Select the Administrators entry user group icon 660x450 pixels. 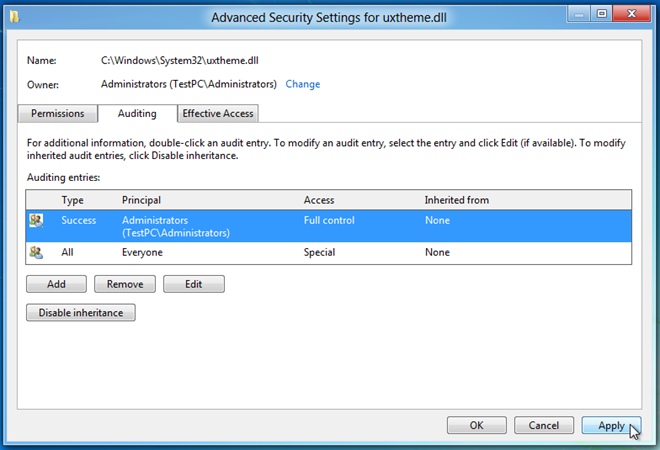(x=36, y=221)
